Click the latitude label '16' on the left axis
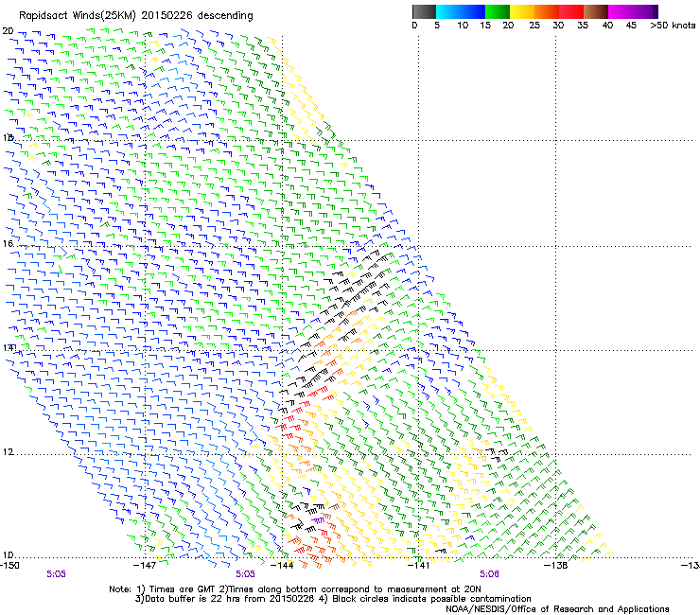 pos(8,243)
